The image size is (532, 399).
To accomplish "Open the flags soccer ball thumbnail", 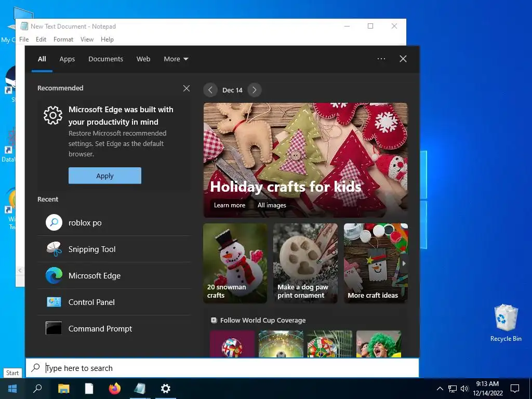I will pyautogui.click(x=232, y=344).
